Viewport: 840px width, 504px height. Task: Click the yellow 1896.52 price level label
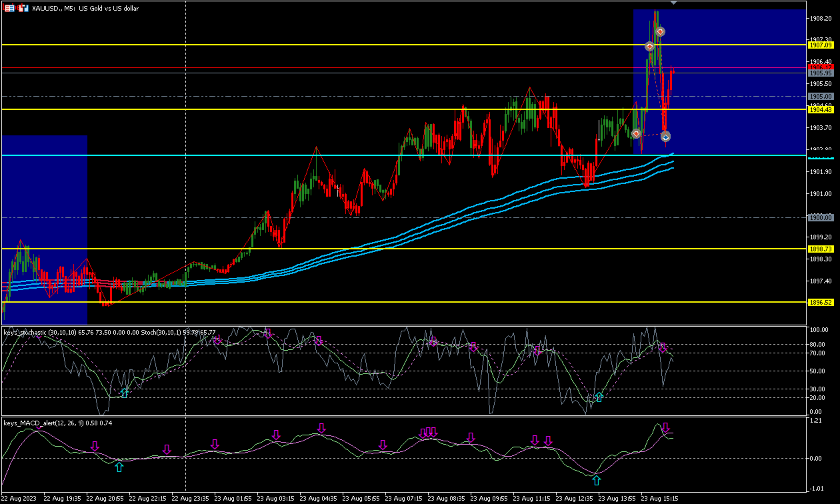coord(821,302)
